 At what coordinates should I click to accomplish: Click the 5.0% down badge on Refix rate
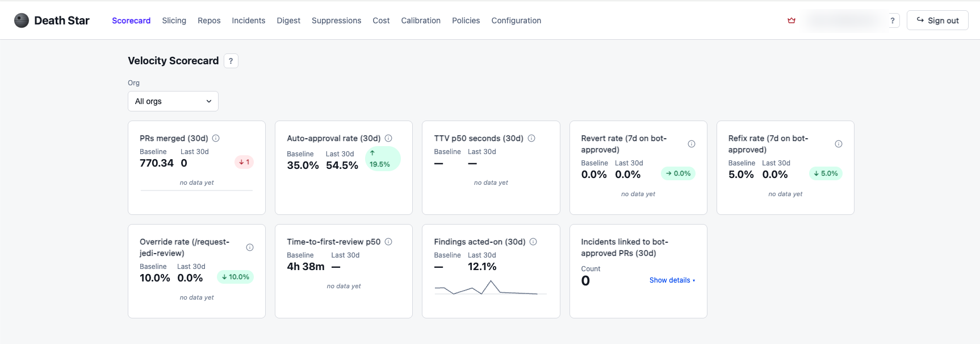click(826, 173)
